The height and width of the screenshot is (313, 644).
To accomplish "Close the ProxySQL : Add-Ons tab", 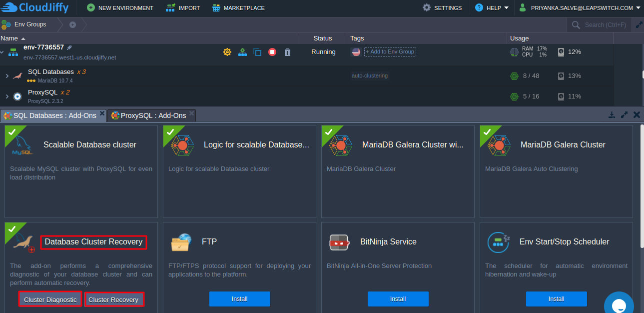I will [192, 113].
